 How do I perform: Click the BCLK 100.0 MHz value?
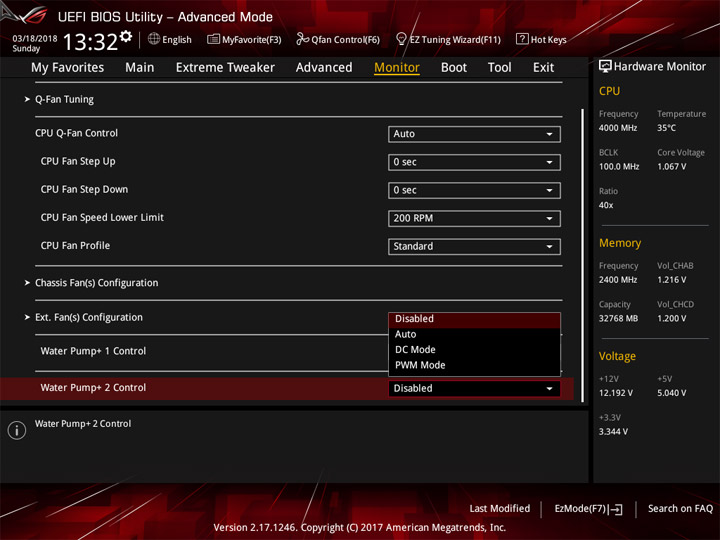(x=619, y=167)
